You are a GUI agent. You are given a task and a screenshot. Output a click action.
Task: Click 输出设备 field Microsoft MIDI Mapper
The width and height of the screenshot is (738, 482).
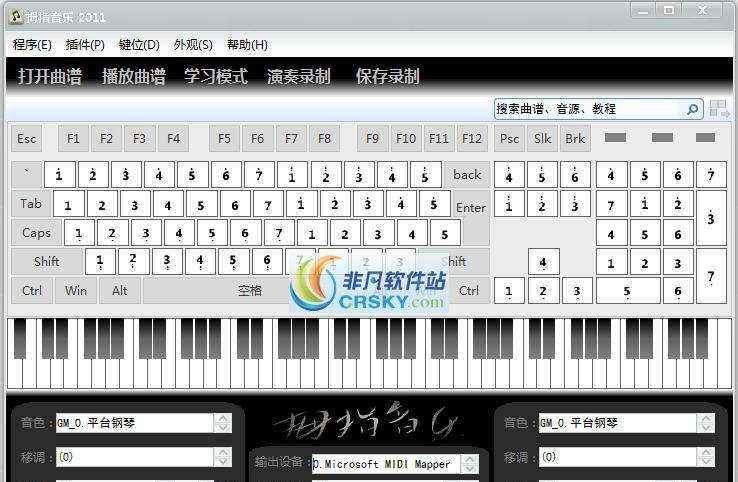click(386, 464)
